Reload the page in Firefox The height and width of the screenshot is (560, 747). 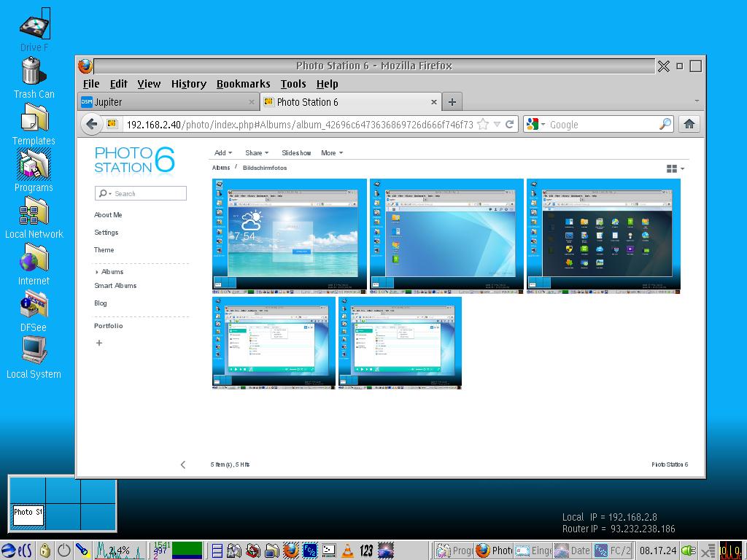pos(509,124)
